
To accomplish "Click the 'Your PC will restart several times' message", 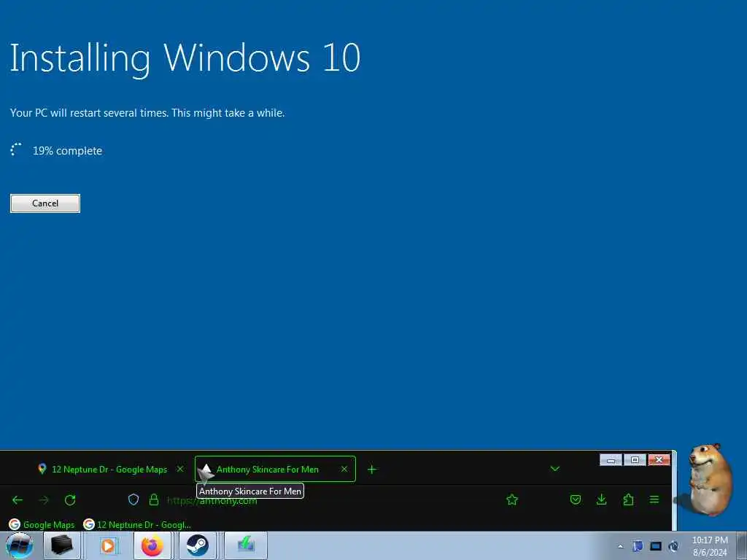I will coord(147,113).
